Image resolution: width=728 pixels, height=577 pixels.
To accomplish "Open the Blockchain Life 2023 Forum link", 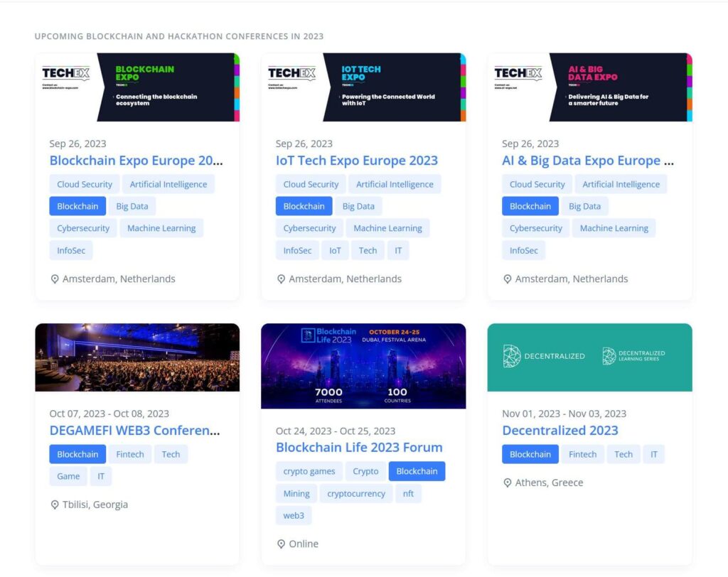I will [359, 448].
